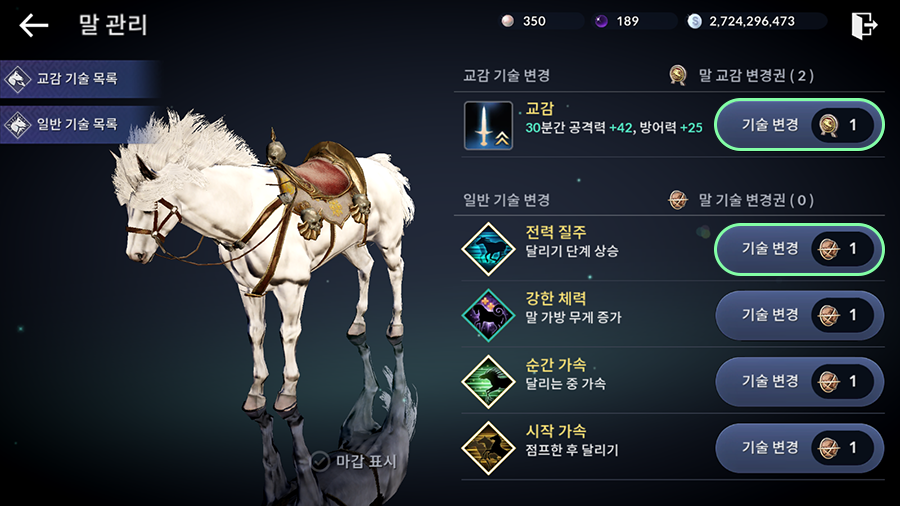
Task: Open the 일반 기술 목록 tab
Action: click(79, 124)
